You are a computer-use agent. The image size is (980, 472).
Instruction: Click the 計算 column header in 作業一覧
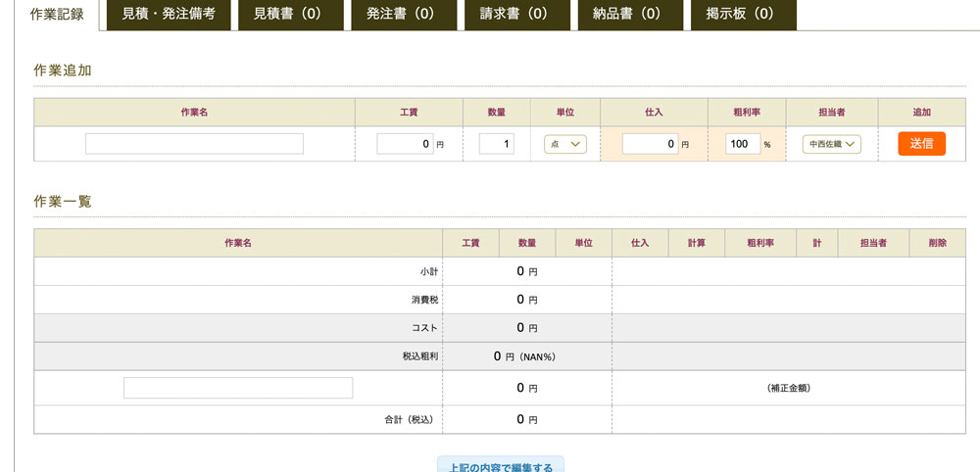(696, 243)
